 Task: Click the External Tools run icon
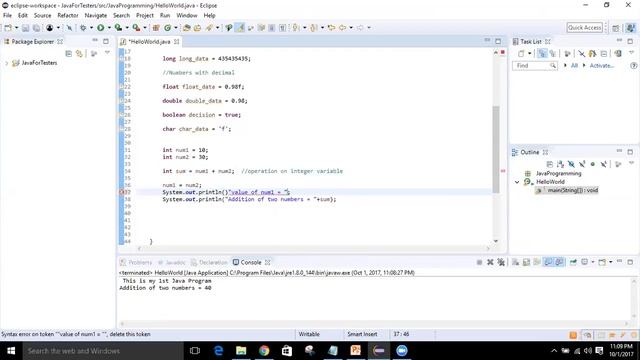tap(136, 28)
